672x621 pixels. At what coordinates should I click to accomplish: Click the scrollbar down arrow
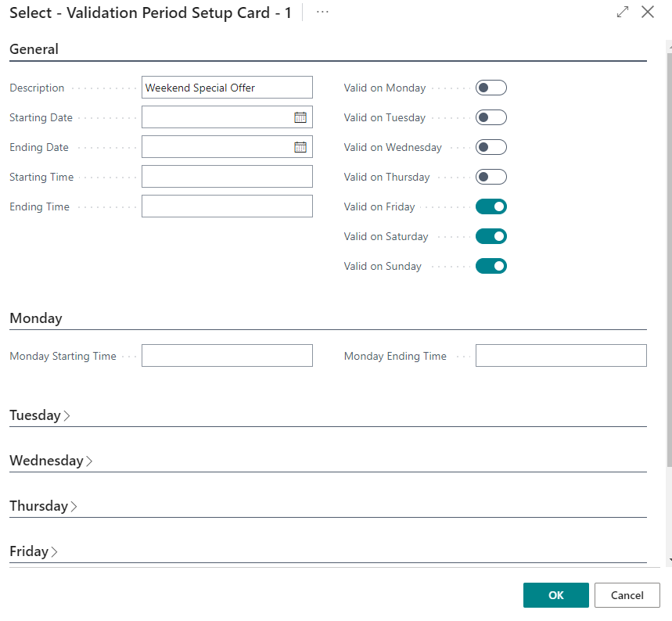pyautogui.click(x=670, y=560)
